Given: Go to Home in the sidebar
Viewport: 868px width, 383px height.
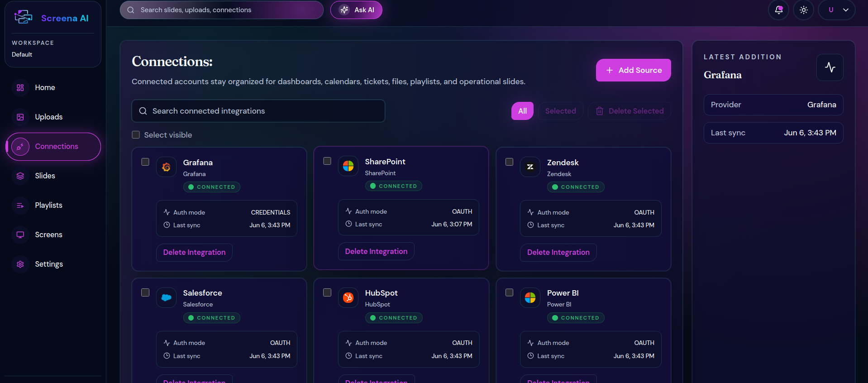Looking at the screenshot, I should (52, 88).
